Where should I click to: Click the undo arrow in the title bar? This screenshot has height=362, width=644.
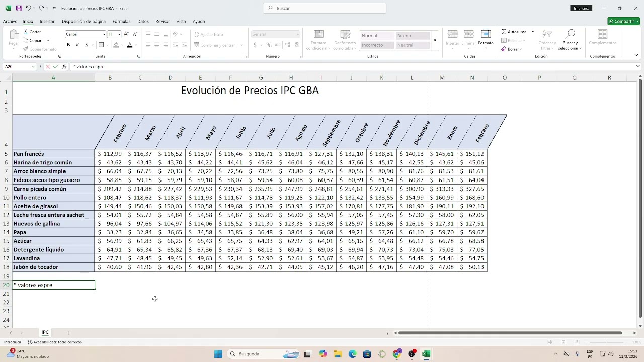pyautogui.click(x=29, y=8)
